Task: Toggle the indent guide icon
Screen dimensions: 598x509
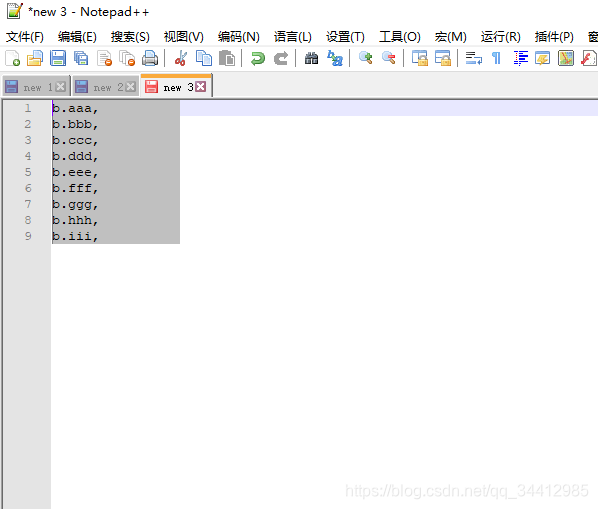Action: coord(521,58)
